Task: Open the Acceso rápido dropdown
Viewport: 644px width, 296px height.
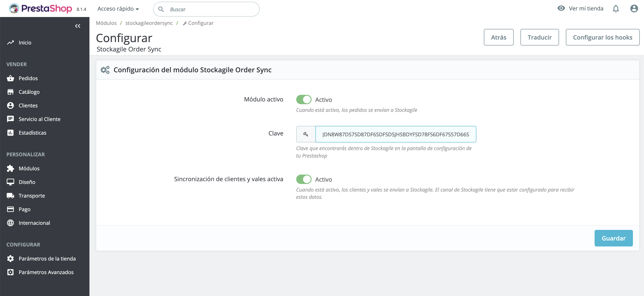Action: point(118,9)
